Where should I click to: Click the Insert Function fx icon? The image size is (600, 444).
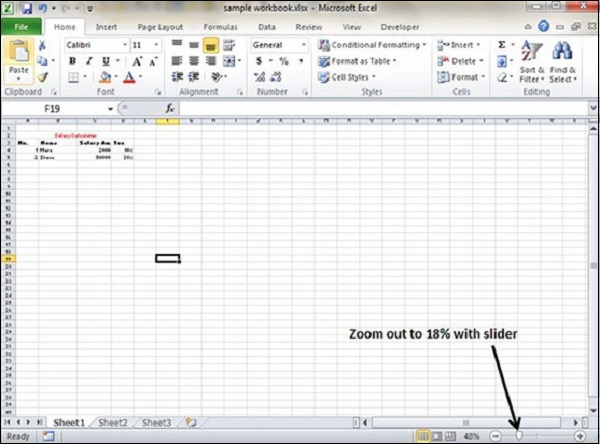pos(170,109)
